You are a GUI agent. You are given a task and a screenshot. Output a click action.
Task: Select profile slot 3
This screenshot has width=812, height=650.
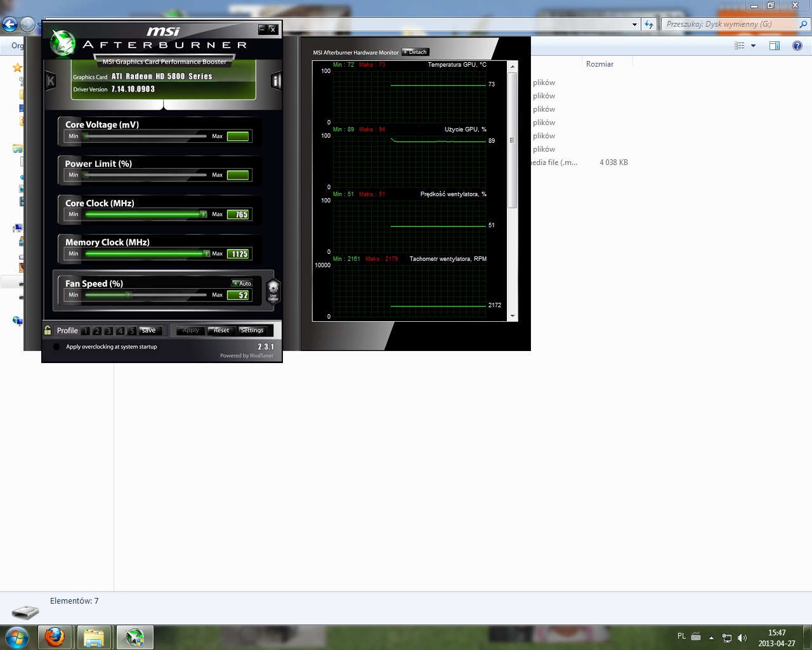[108, 331]
